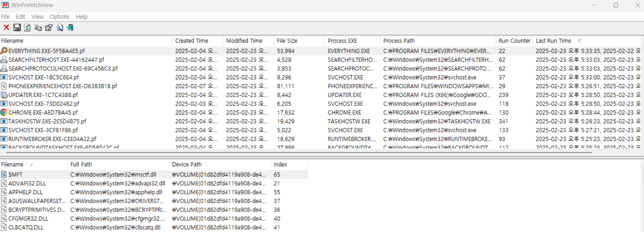The width and height of the screenshot is (644, 232).
Task: Sort lower pane by Device Path header
Action: (x=220, y=165)
